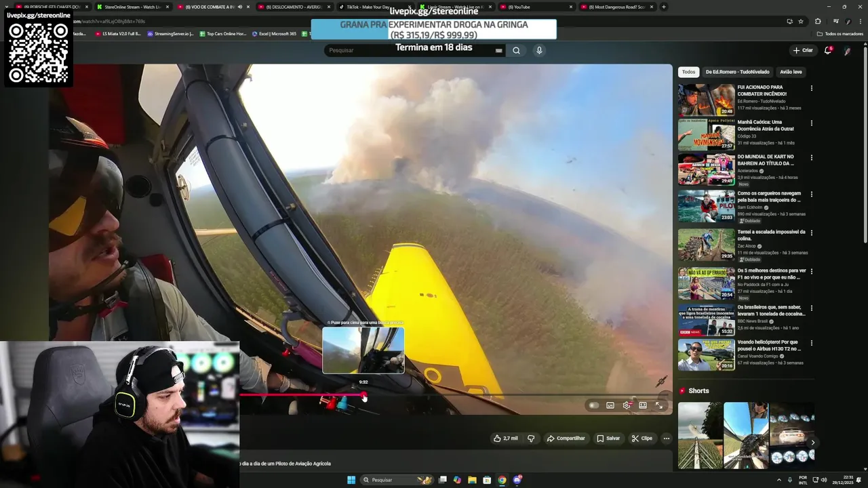Like the video with 2,7 mil likes

pyautogui.click(x=506, y=439)
